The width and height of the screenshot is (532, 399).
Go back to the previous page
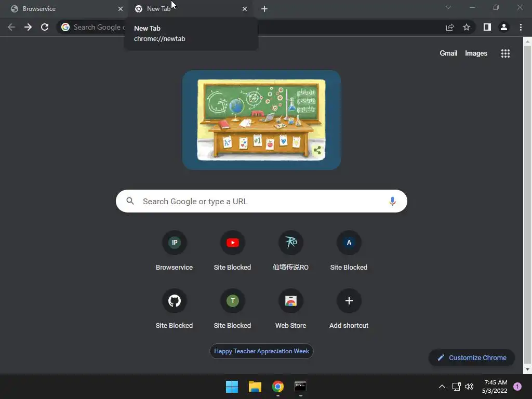pyautogui.click(x=11, y=27)
